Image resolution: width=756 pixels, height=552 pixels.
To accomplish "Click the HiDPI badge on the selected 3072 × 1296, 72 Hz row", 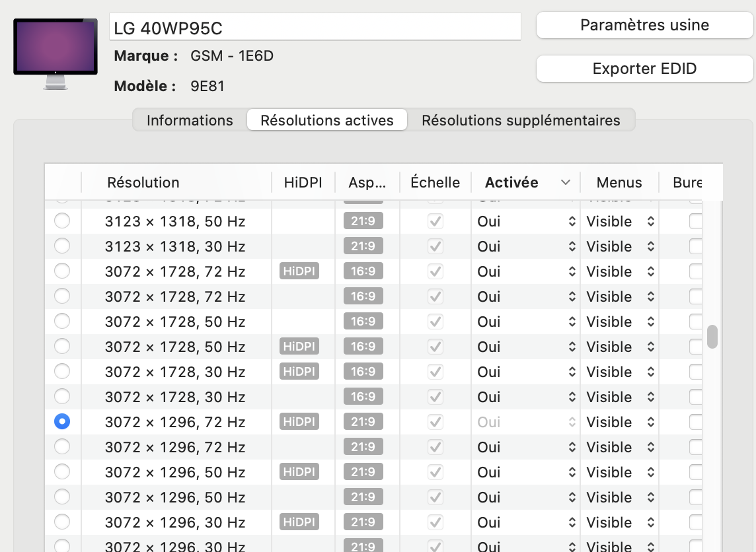I will click(299, 421).
